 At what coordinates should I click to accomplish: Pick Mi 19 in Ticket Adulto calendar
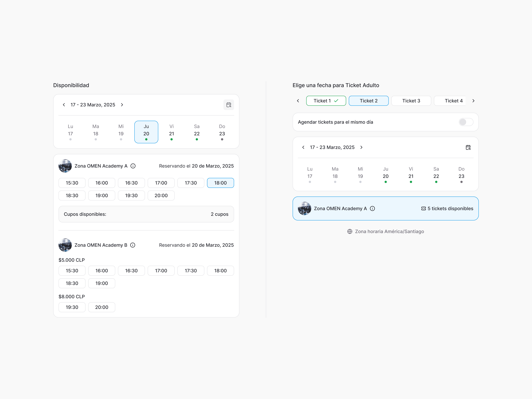pos(360,175)
